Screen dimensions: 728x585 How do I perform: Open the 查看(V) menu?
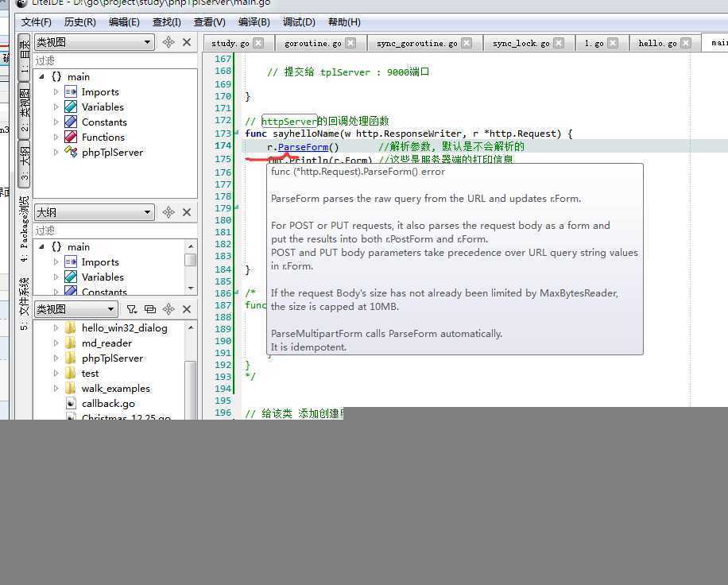coord(209,22)
